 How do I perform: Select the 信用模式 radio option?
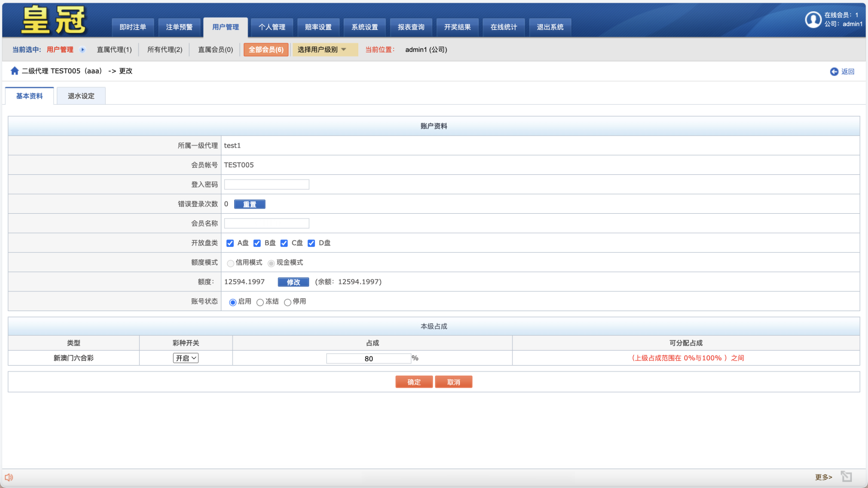[x=231, y=263]
